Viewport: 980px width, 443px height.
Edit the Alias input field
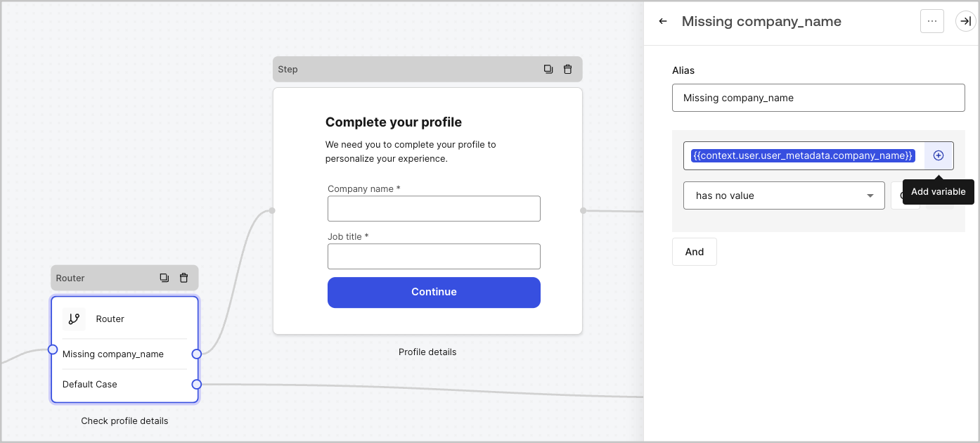(818, 98)
